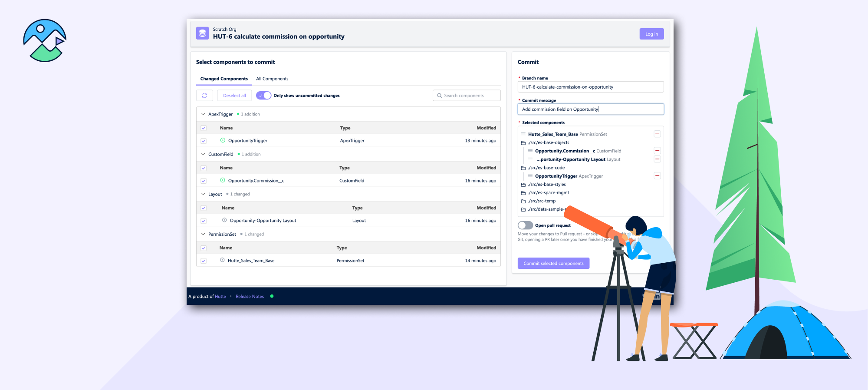Click the Commit message input field
Screen dimensions: 868x390
[x=591, y=109]
